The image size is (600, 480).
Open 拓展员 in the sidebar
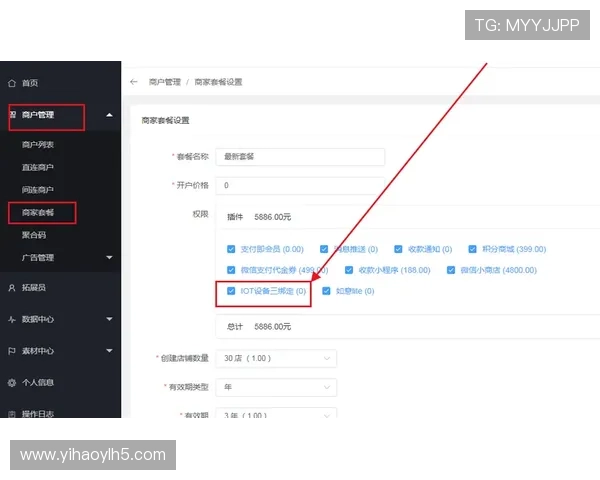click(x=34, y=287)
